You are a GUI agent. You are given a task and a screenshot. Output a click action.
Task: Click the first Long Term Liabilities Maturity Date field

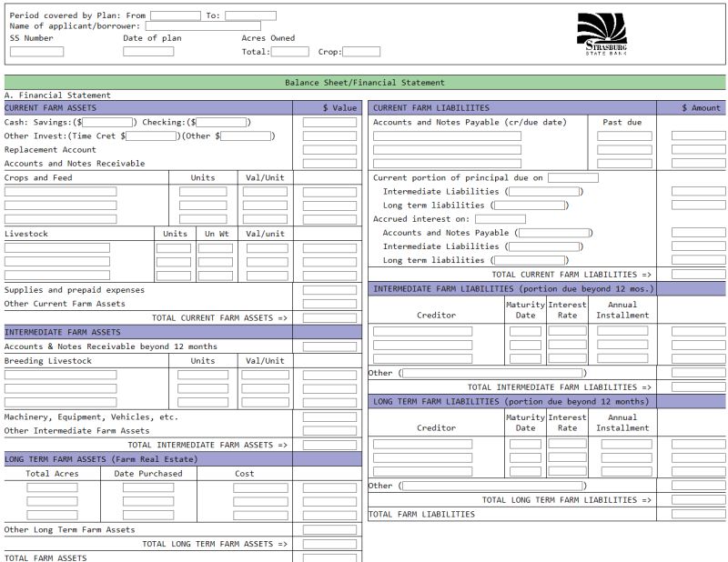(x=525, y=444)
